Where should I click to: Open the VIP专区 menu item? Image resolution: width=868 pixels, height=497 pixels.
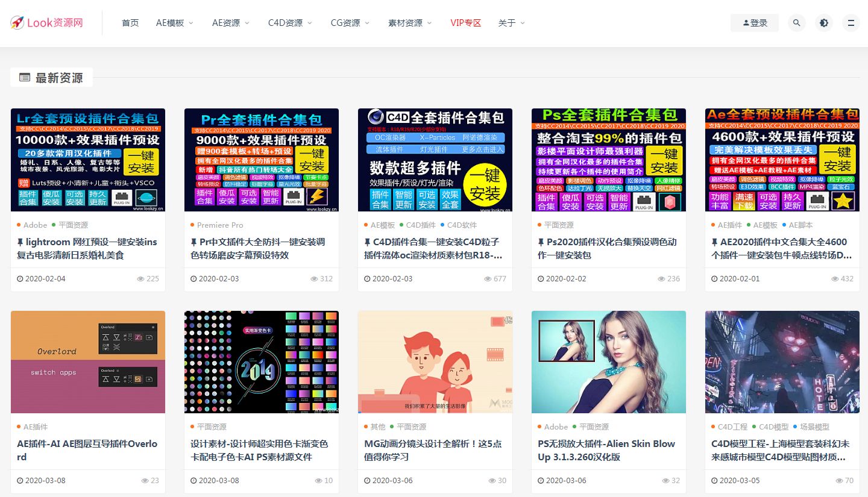tap(466, 23)
